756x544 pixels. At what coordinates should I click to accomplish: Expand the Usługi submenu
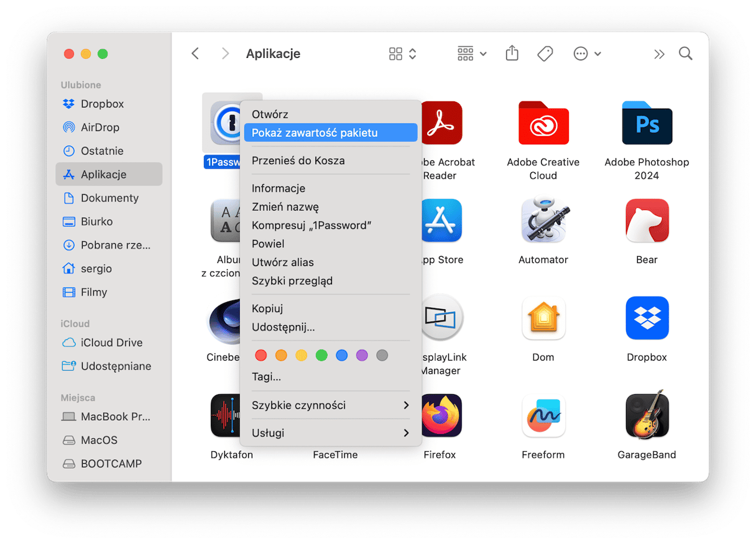click(331, 433)
